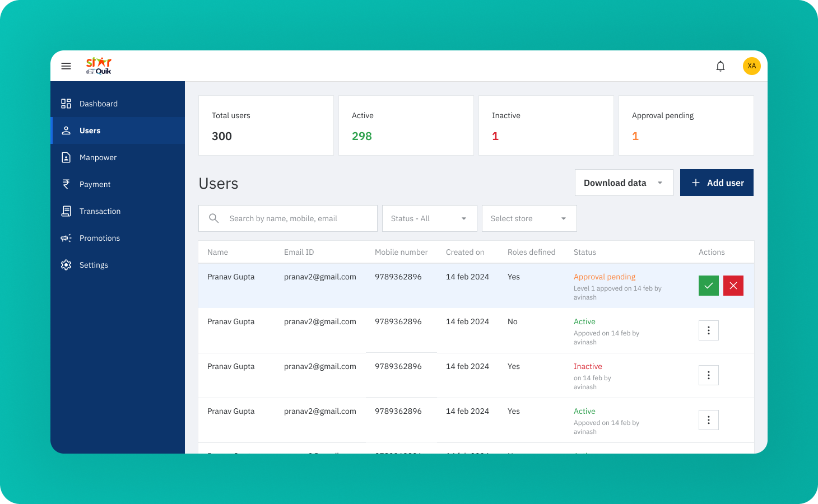
Task: Reject the pending user with the red cross
Action: pyautogui.click(x=733, y=286)
